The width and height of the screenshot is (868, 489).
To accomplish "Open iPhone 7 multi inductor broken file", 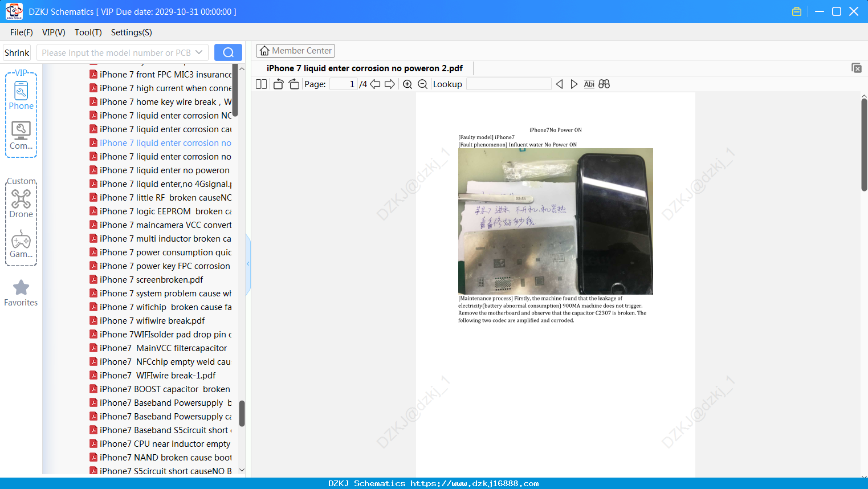I will [x=165, y=238].
